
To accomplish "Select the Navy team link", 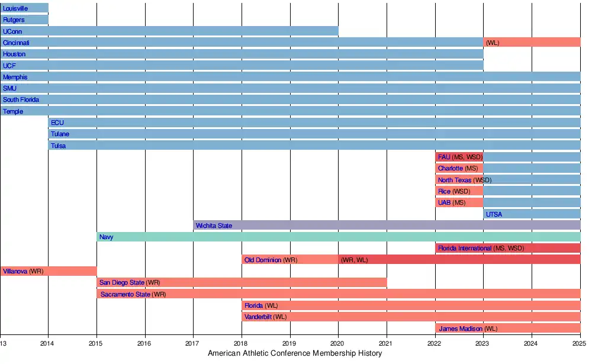I will click(107, 237).
